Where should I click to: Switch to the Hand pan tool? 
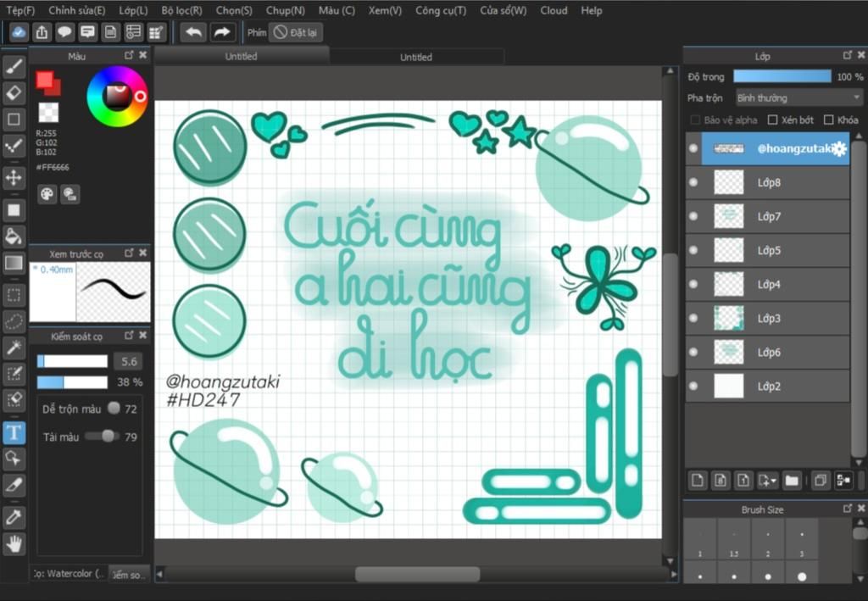(14, 543)
